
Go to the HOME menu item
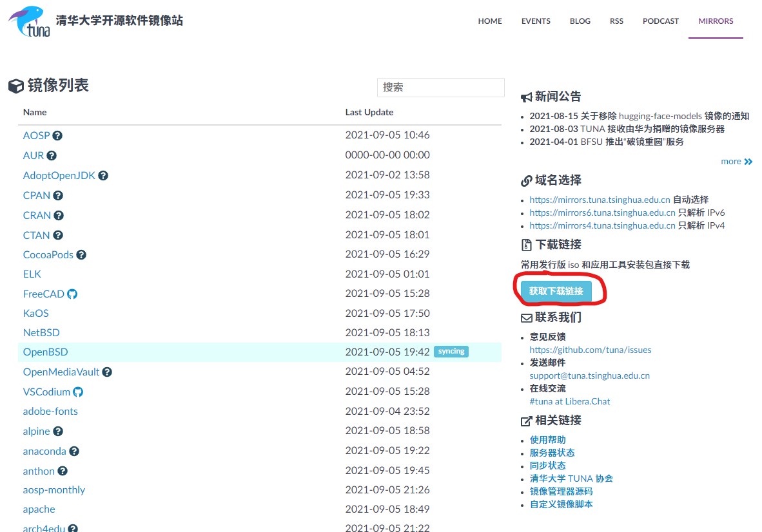click(x=490, y=21)
